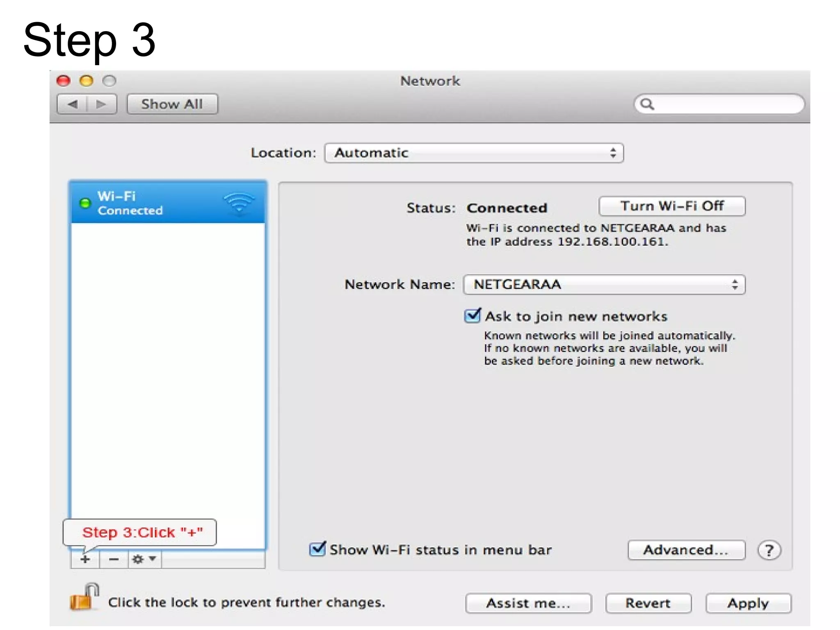This screenshot has height=630, width=840.
Task: Click Show All in the toolbar
Action: point(172,104)
